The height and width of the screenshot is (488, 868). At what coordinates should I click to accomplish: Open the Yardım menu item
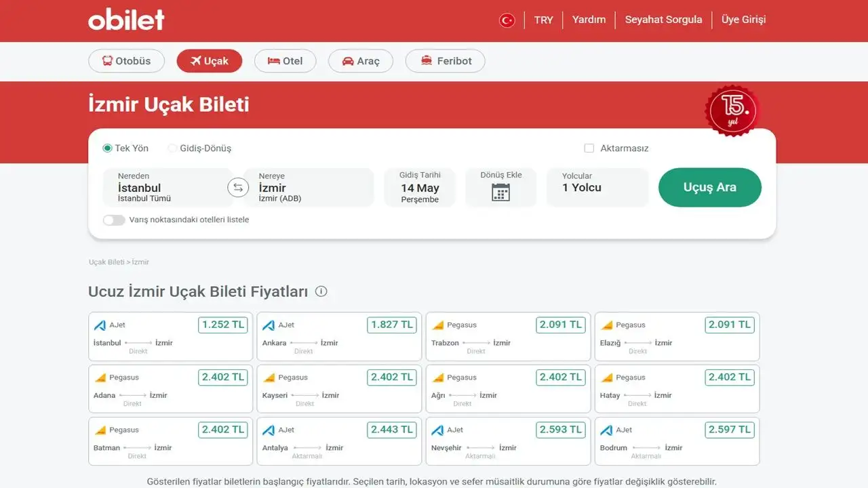[x=589, y=20]
